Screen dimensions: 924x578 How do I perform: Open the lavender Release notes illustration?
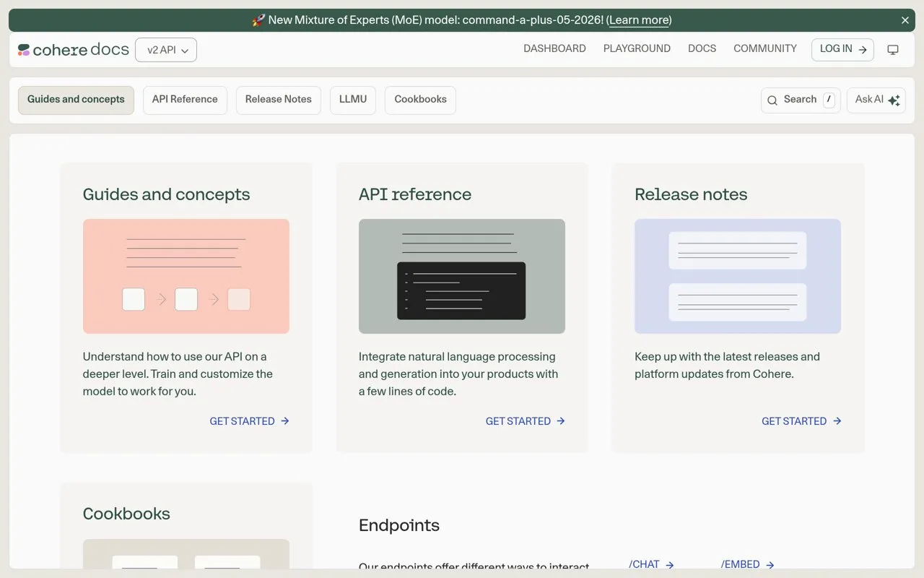(x=738, y=276)
